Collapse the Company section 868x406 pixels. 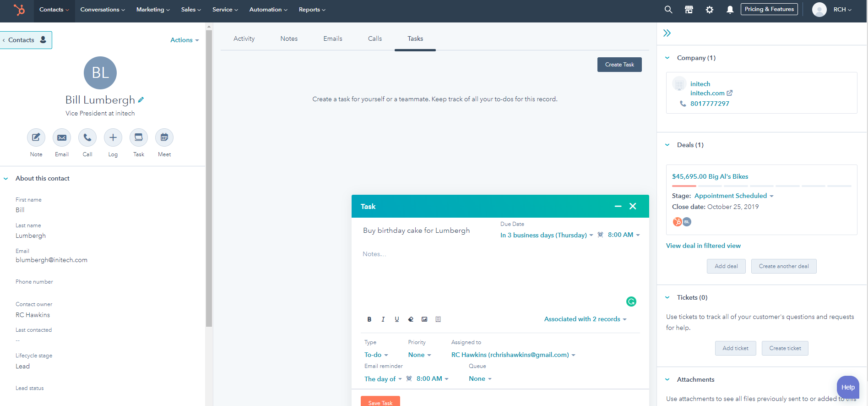[667, 58]
